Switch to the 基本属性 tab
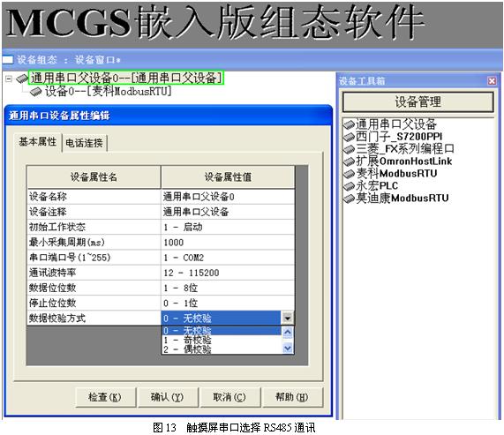Image resolution: width=504 pixels, height=435 pixels. coord(38,142)
